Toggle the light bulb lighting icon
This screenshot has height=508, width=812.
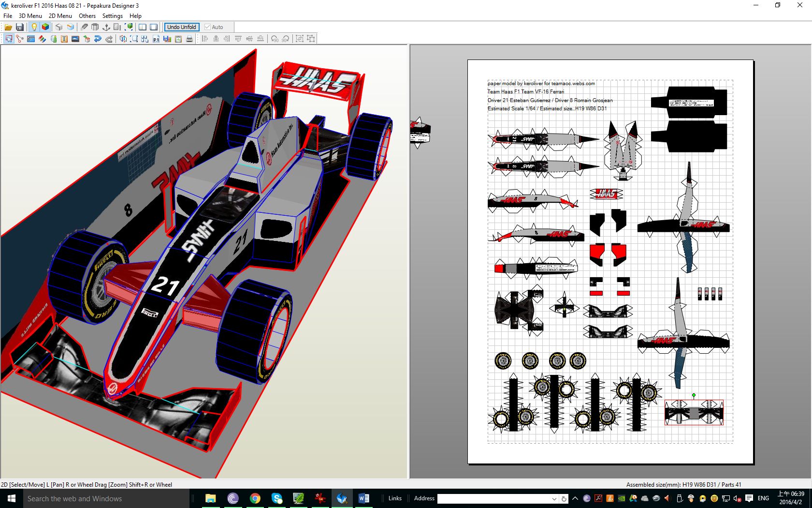pos(34,27)
